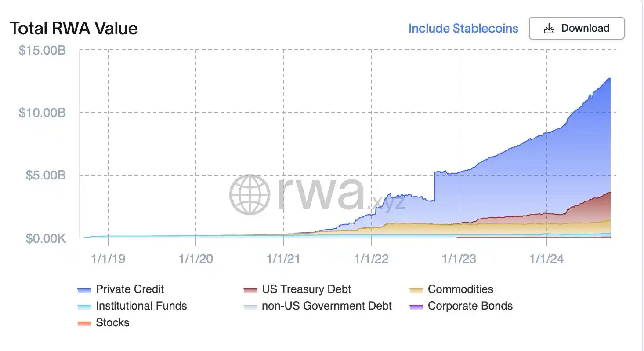Click the 1/1/22 x-axis date label
The image size is (644, 351).
372,259
